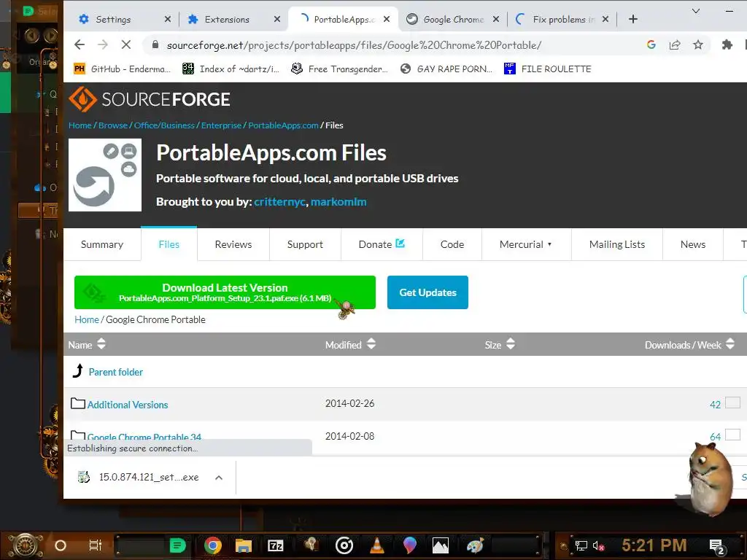This screenshot has height=560, width=747.
Task: Open a new browser tab
Action: pyautogui.click(x=633, y=19)
